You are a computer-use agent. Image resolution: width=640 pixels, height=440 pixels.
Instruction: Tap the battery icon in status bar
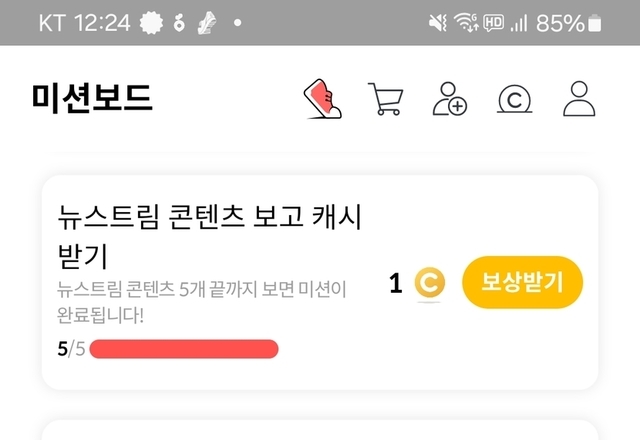click(x=596, y=23)
